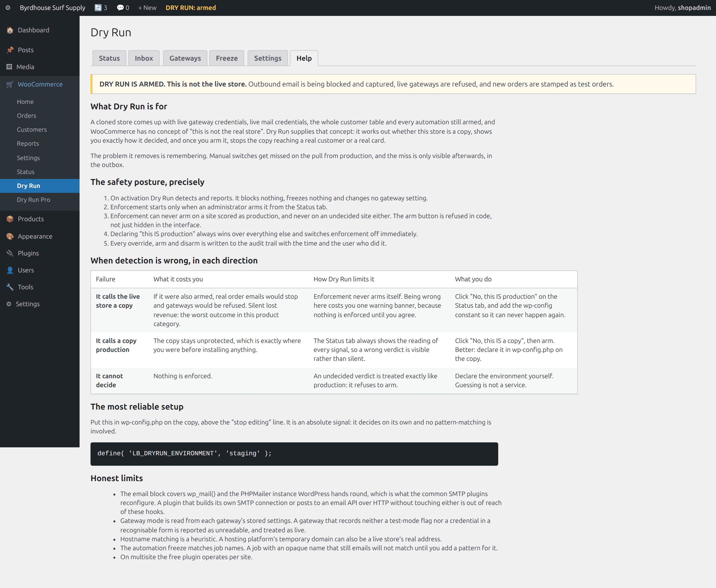View WooCommerce Reports
The height and width of the screenshot is (588, 716).
click(40, 144)
